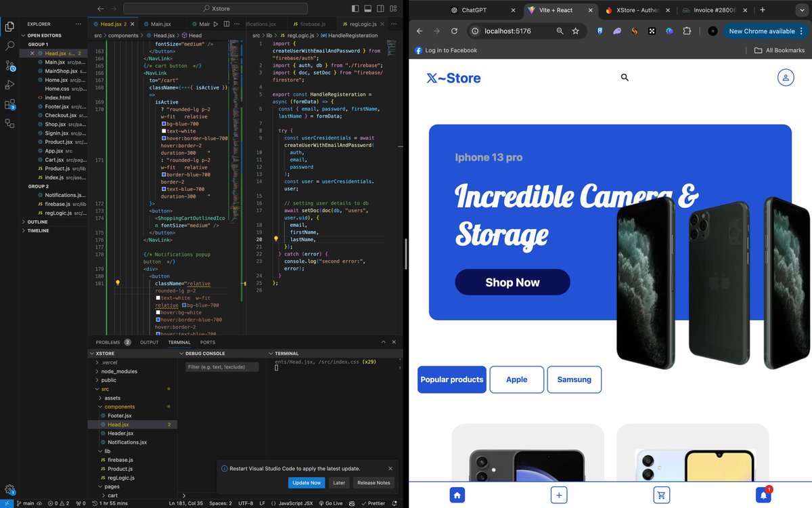This screenshot has height=508, width=812.
Task: Maximize the panel with the chevron-up icon
Action: click(x=383, y=342)
